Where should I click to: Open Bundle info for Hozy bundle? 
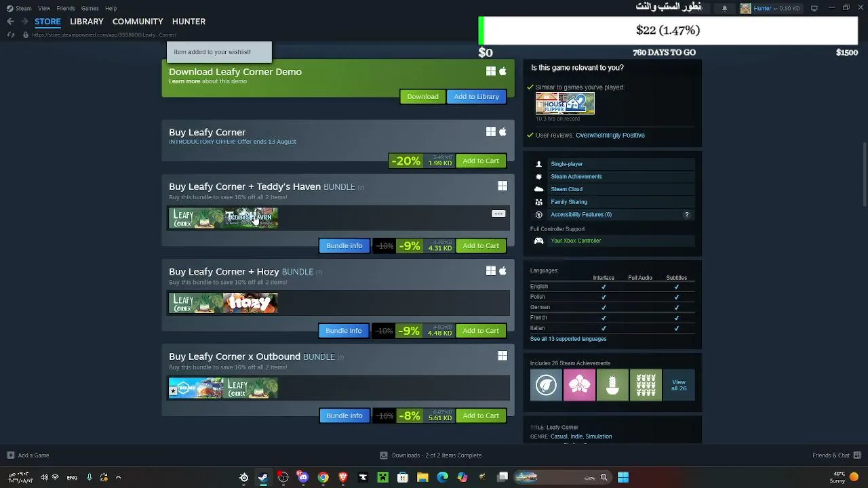pos(344,331)
